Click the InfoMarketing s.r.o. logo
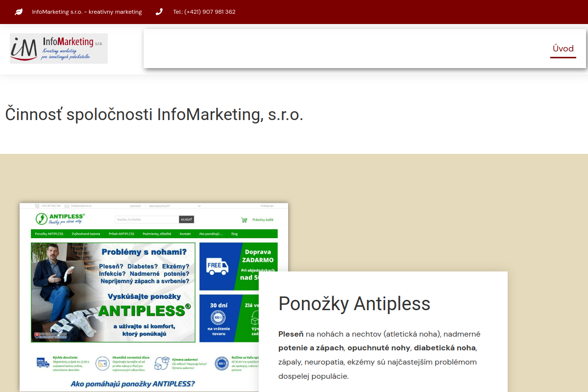The image size is (588, 392). (x=59, y=49)
